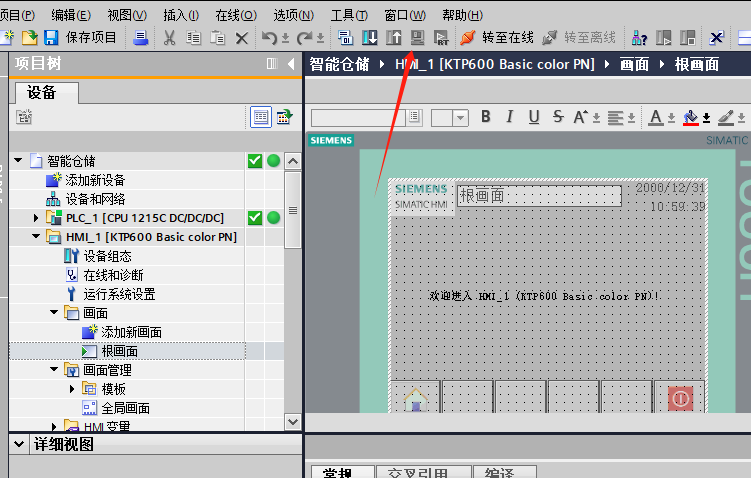Toggle the project tree overview view button
The image size is (751, 478).
tap(260, 117)
